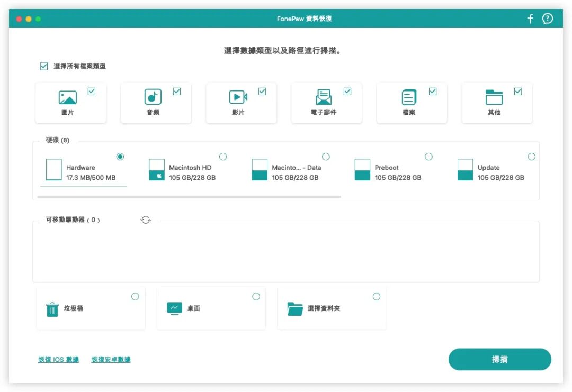Uncheck the 選擇所有檔案類型 checkbox
The width and height of the screenshot is (572, 392).
[43, 66]
